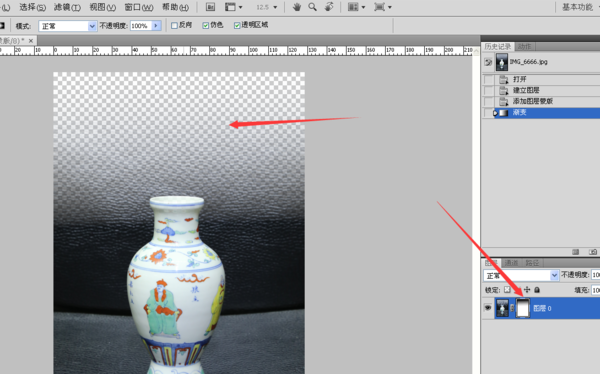Image resolution: width=600 pixels, height=374 pixels.
Task: Click the gradient icon of the 渐变 state
Action: [x=504, y=113]
